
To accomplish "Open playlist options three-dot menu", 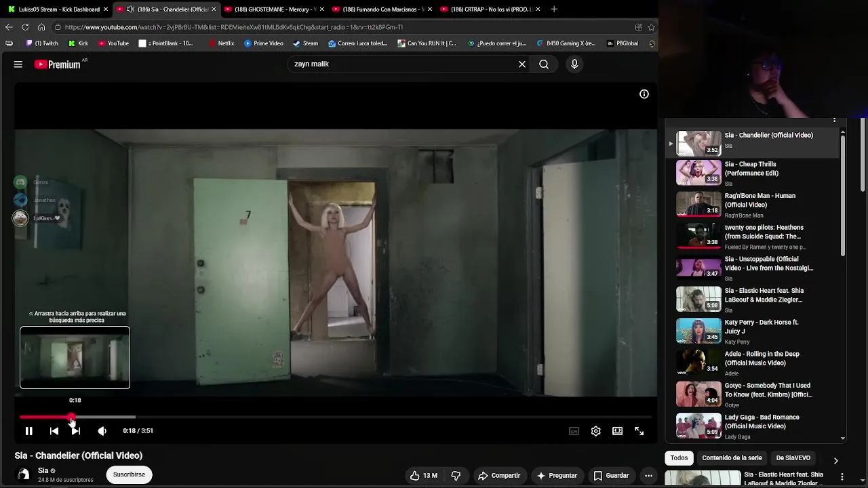I will click(834, 121).
